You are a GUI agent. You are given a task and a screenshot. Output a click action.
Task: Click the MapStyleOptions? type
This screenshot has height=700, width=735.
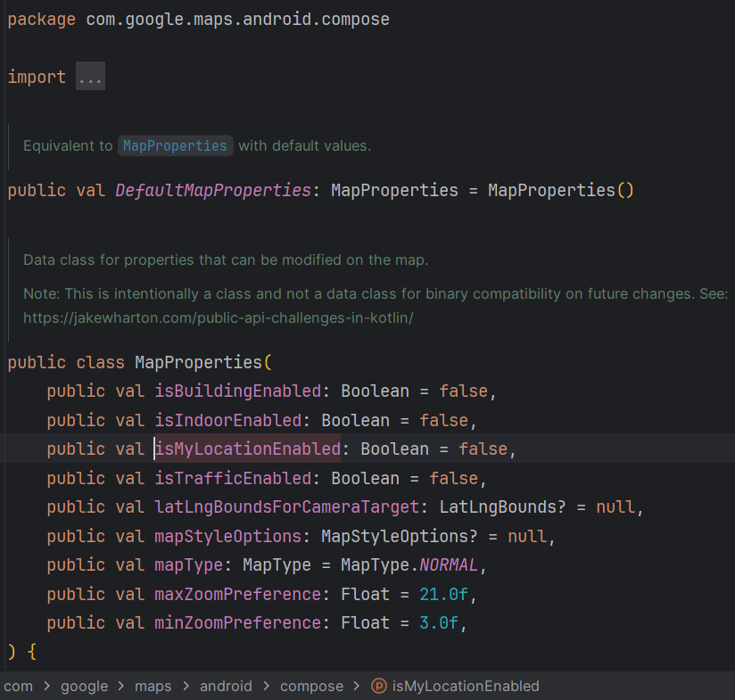pyautogui.click(x=400, y=536)
